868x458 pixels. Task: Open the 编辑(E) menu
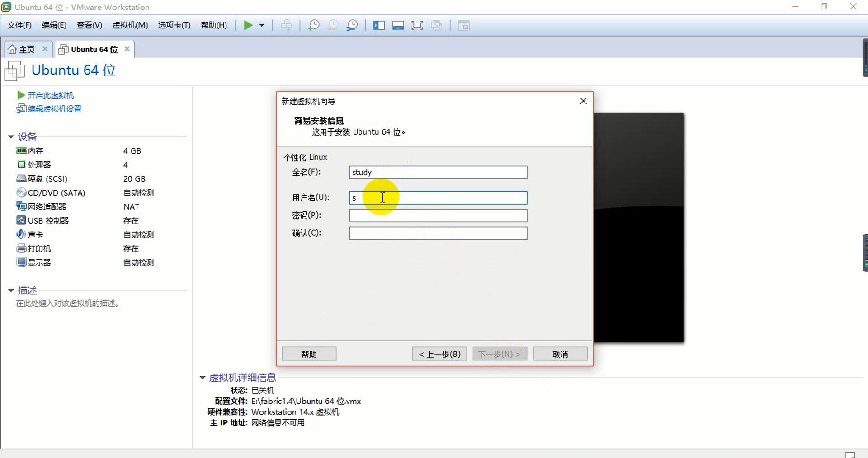pyautogui.click(x=54, y=25)
